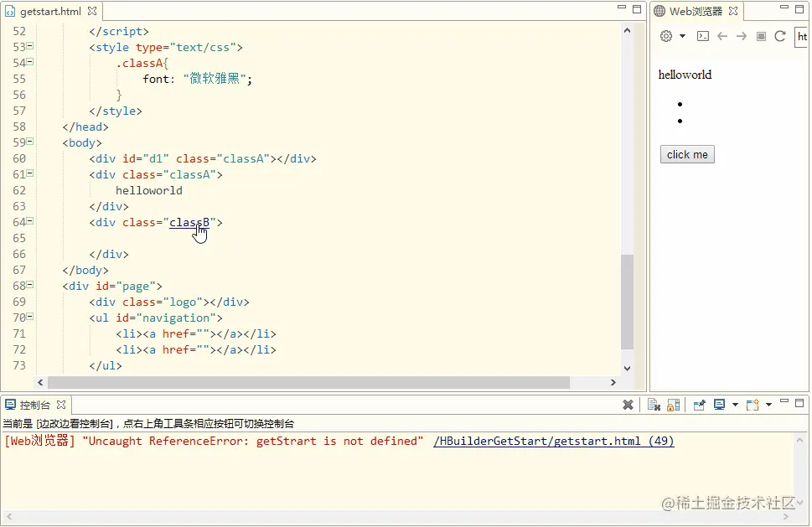Minimize the console pane
Screen dimensions: 812x527
click(784, 402)
